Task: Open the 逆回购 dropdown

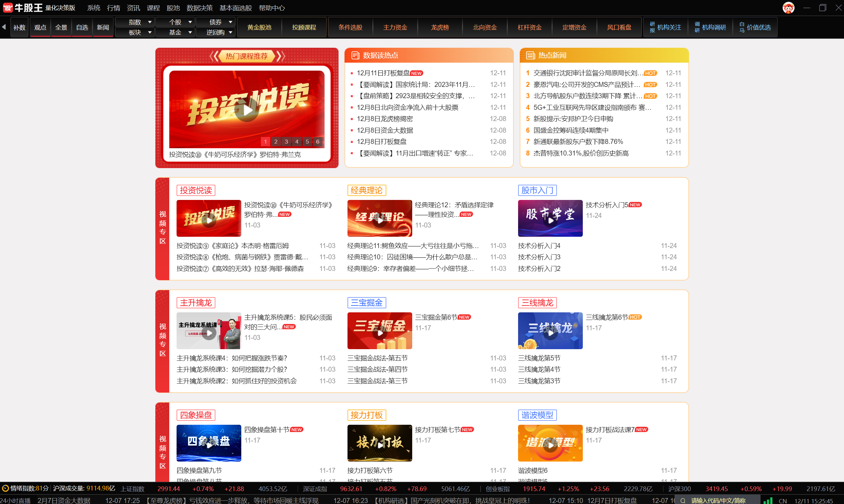Action: [x=230, y=32]
